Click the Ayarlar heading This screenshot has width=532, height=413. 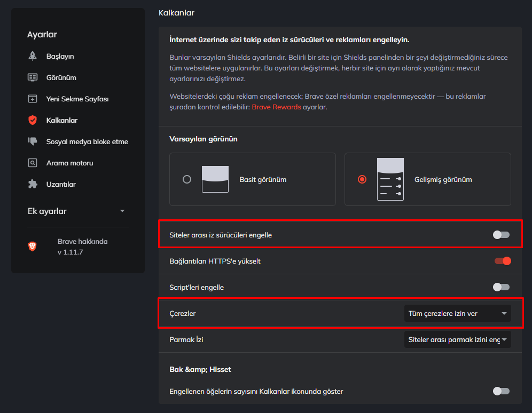click(42, 34)
